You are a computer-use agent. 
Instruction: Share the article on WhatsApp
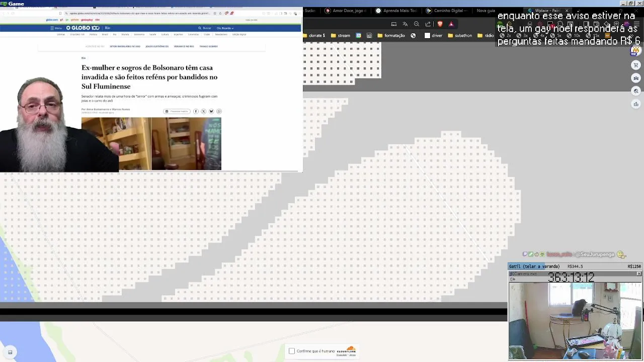tap(218, 111)
